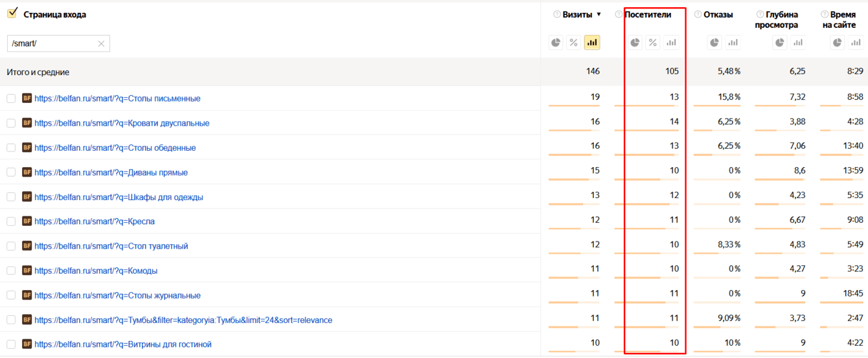Click pie chart icon under Отказы column
The width and height of the screenshot is (868, 358).
pos(714,43)
